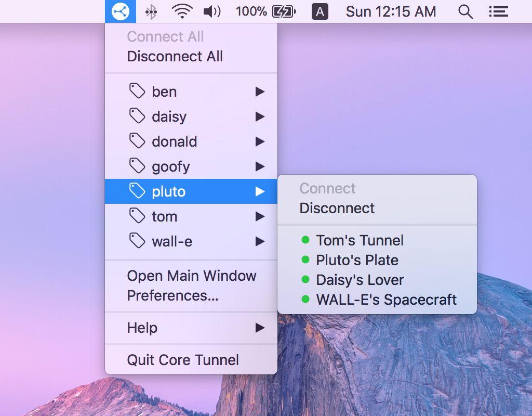
Task: Click green status dot for WALL-E's Spacecraft
Action: click(x=305, y=299)
